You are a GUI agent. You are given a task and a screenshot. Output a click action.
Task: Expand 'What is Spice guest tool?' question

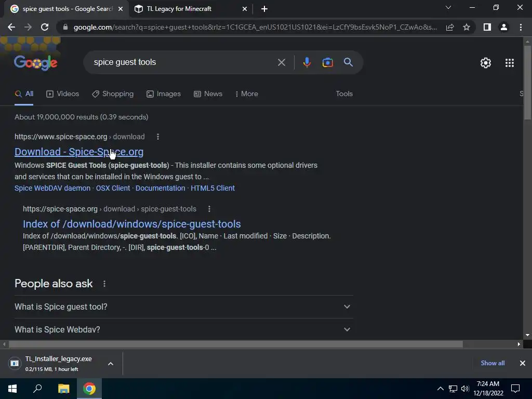183,307
